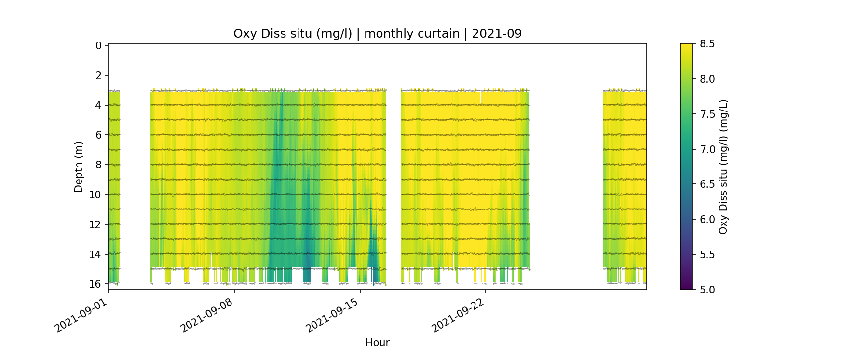The width and height of the screenshot is (868, 362).
Task: Pick the teal middle of the colorbar
Action: pos(686,149)
